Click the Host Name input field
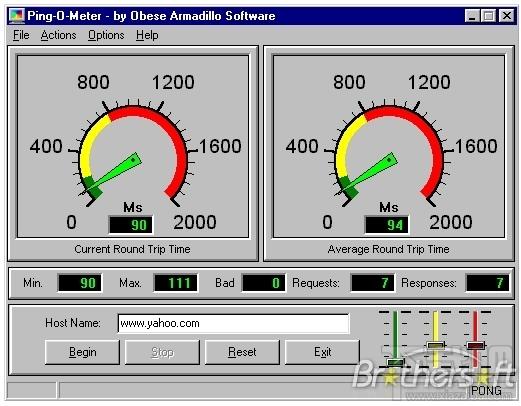 (233, 323)
